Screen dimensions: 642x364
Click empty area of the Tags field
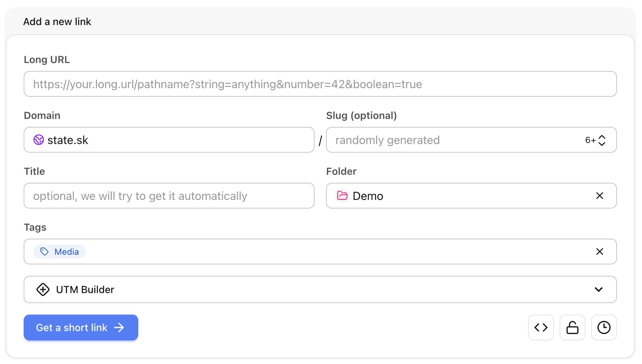(x=322, y=252)
